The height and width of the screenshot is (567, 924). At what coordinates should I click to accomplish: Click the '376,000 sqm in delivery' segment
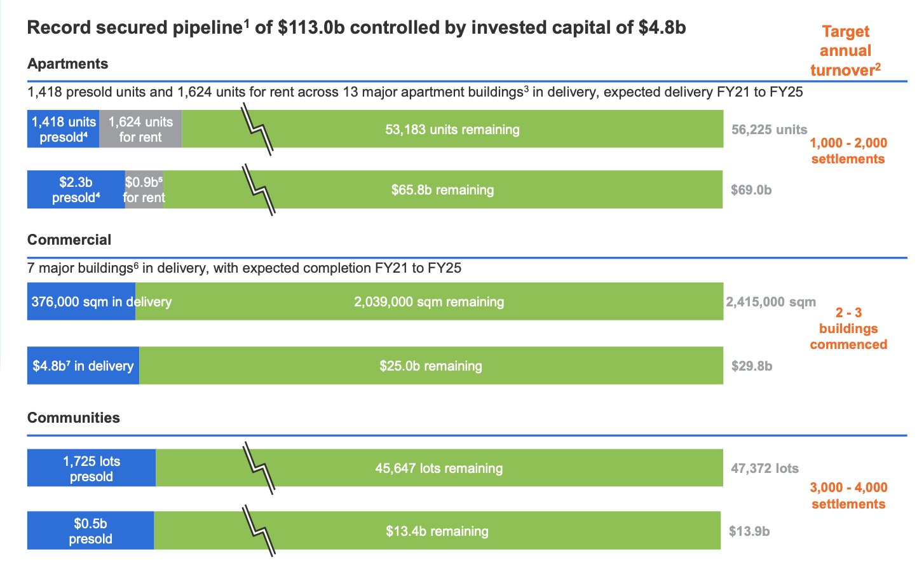pos(81,301)
